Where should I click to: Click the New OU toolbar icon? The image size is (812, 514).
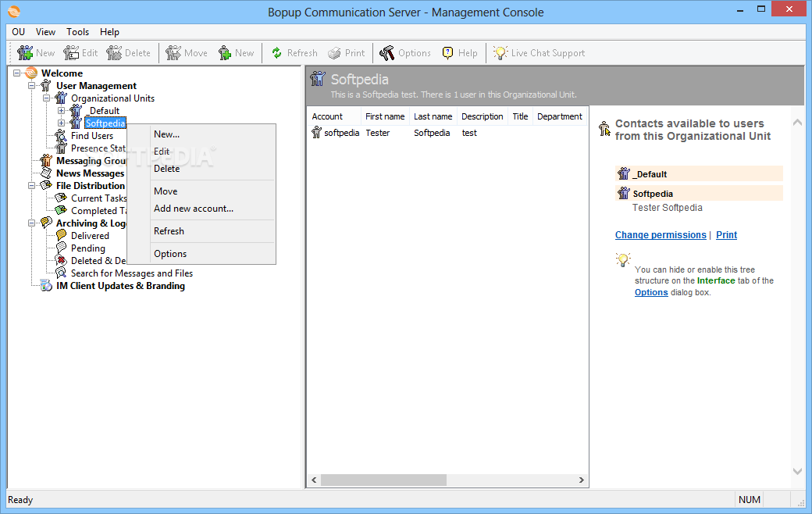click(x=25, y=53)
